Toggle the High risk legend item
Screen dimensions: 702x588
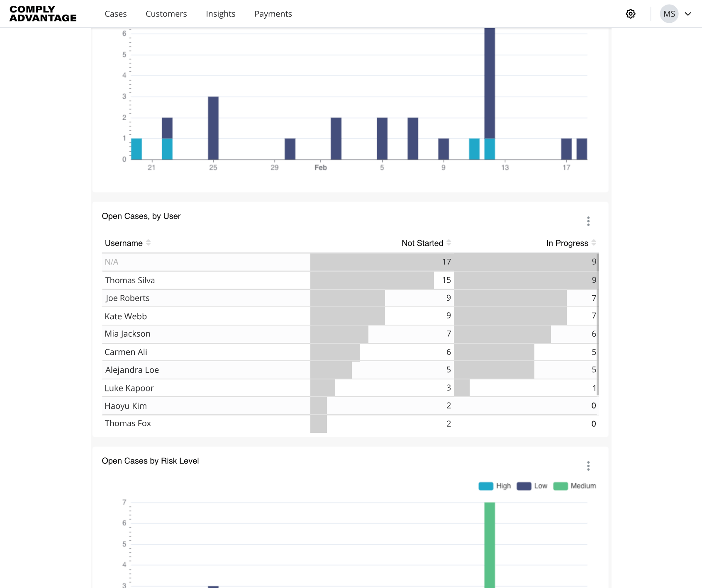[495, 486]
